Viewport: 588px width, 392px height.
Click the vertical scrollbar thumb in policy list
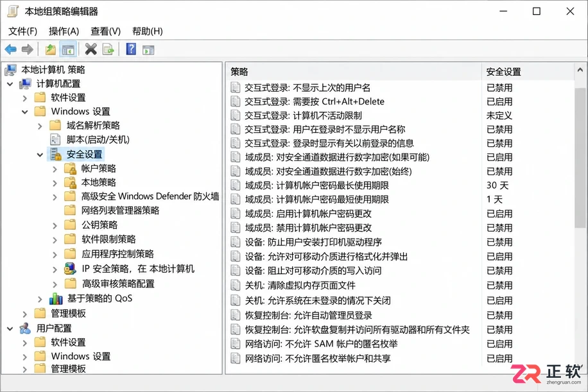coord(580,157)
